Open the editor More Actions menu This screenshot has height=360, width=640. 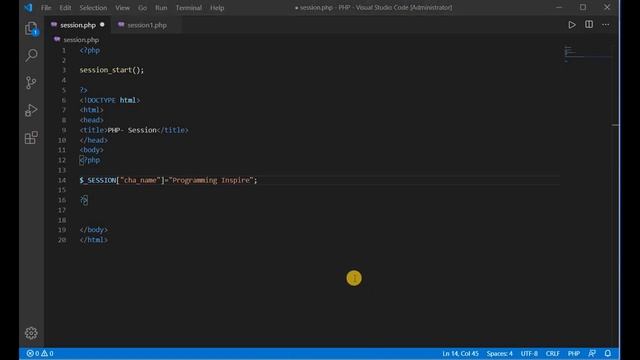click(x=606, y=25)
